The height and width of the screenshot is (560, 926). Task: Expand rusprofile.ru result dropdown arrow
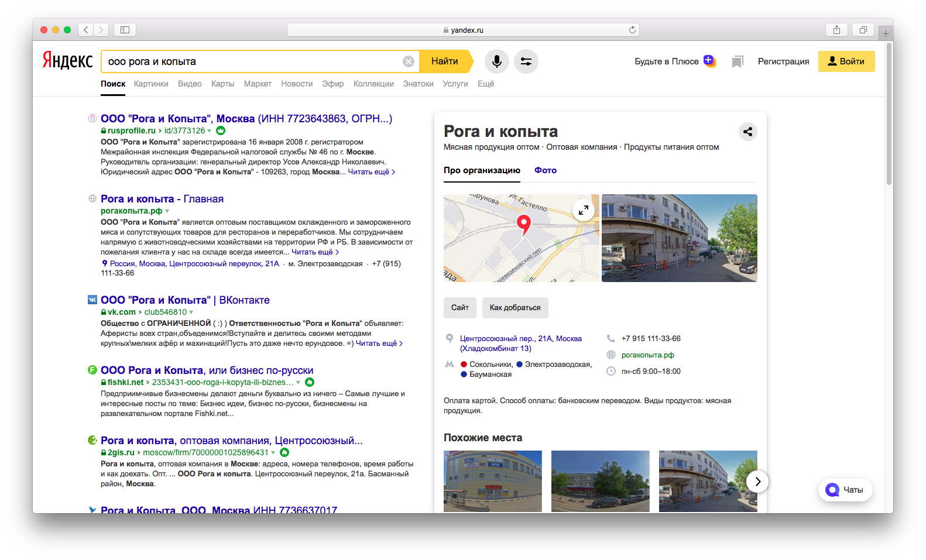coord(210,131)
